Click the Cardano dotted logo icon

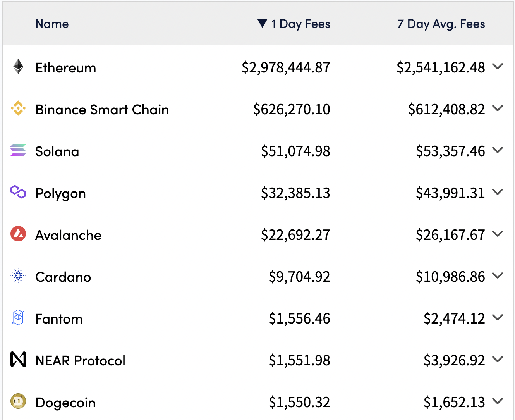pyautogui.click(x=18, y=276)
